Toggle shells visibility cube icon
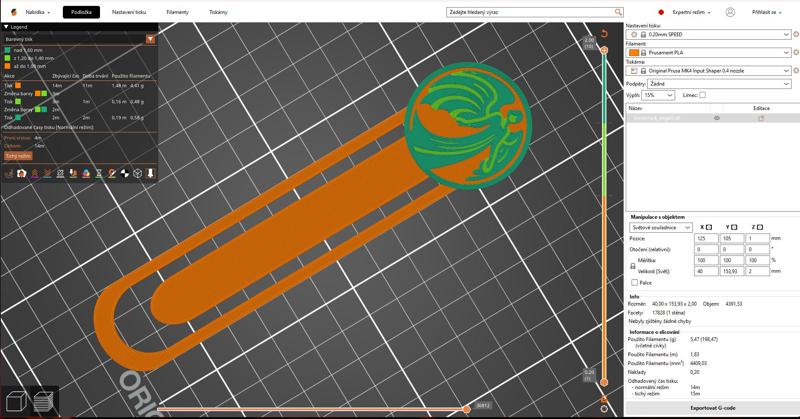Image resolution: width=800 pixels, height=419 pixels. [x=137, y=174]
